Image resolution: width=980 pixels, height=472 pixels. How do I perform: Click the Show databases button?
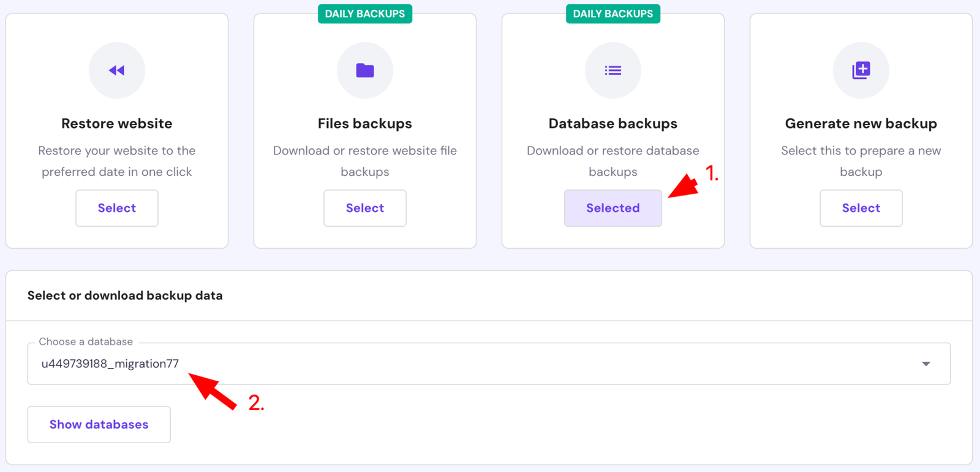pyautogui.click(x=99, y=424)
